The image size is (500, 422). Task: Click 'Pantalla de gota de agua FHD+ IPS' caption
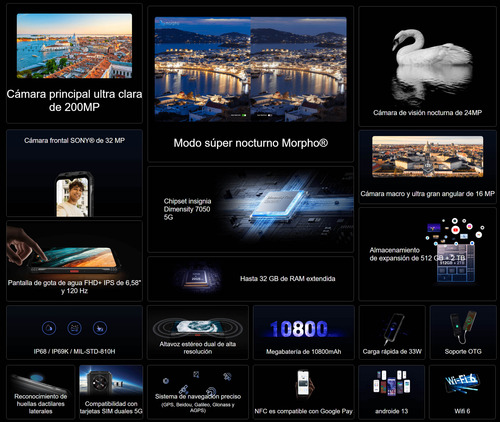click(74, 287)
